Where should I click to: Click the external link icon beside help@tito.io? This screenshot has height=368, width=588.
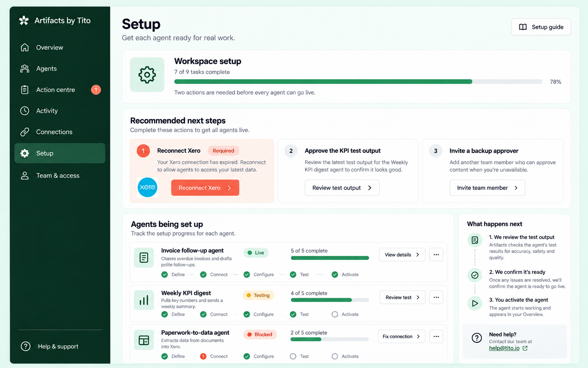point(525,348)
